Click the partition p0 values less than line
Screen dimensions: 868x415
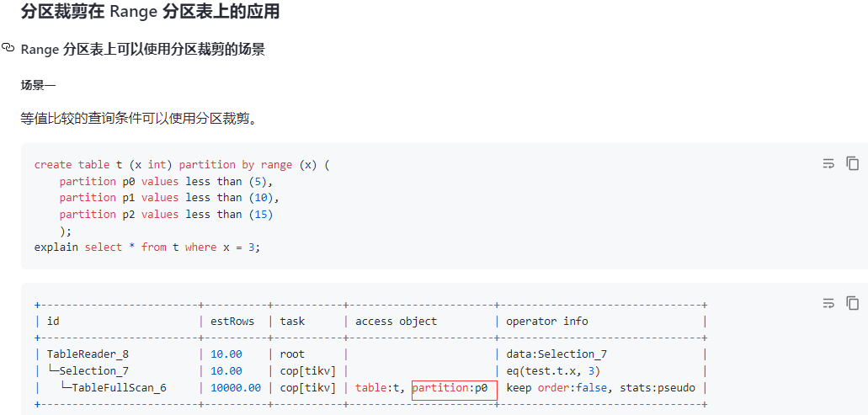(x=167, y=182)
